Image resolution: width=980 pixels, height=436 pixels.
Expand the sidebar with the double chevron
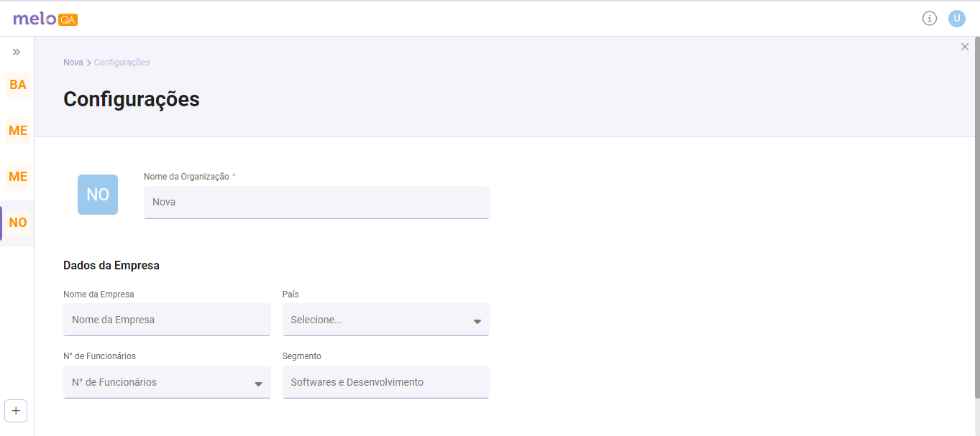[x=17, y=52]
